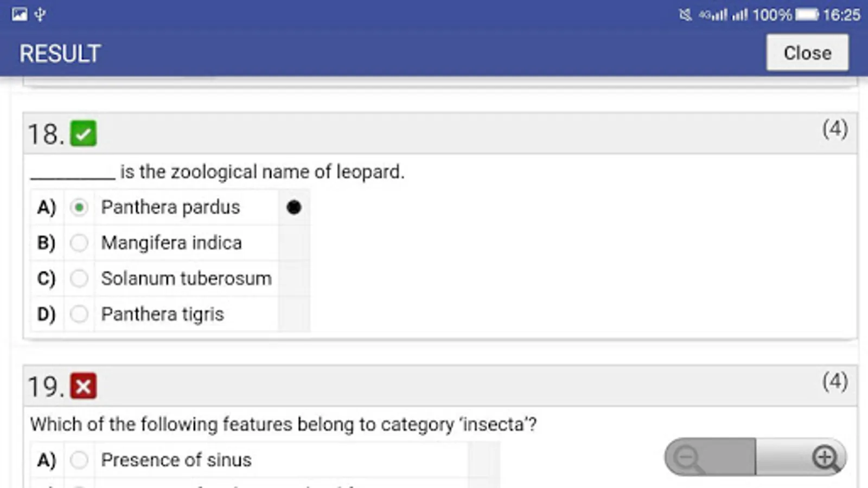Pick the Panthera tigris radio option
Viewport: 868px width, 488px height.
[79, 314]
